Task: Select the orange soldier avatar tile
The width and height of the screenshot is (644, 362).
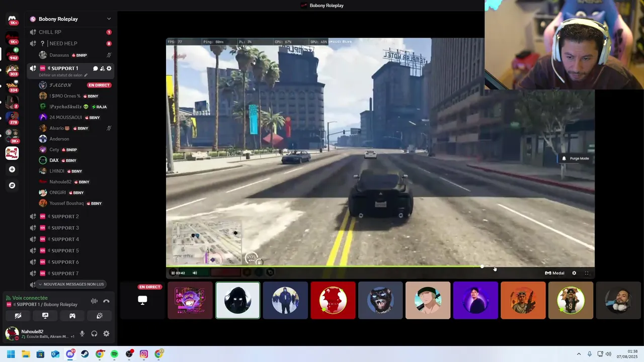Action: [523, 300]
